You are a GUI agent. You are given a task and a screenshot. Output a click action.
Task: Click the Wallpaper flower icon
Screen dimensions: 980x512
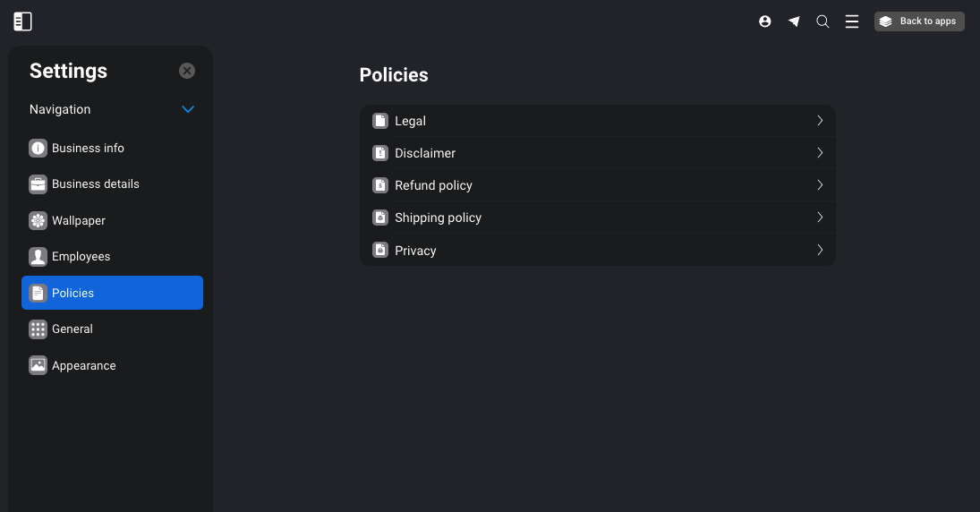point(38,221)
